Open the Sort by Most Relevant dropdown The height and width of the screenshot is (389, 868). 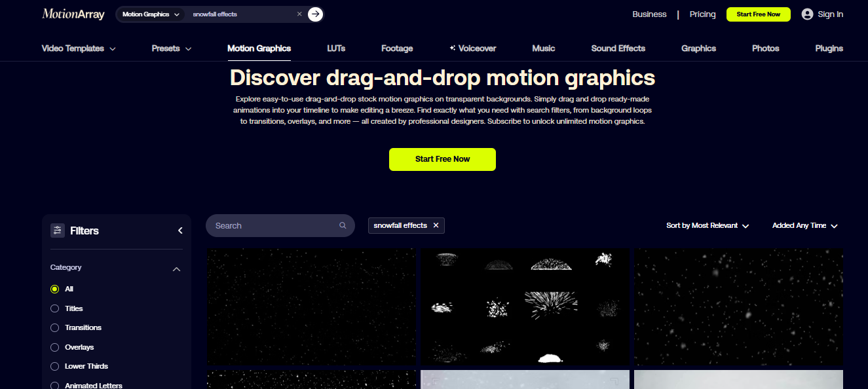707,225
